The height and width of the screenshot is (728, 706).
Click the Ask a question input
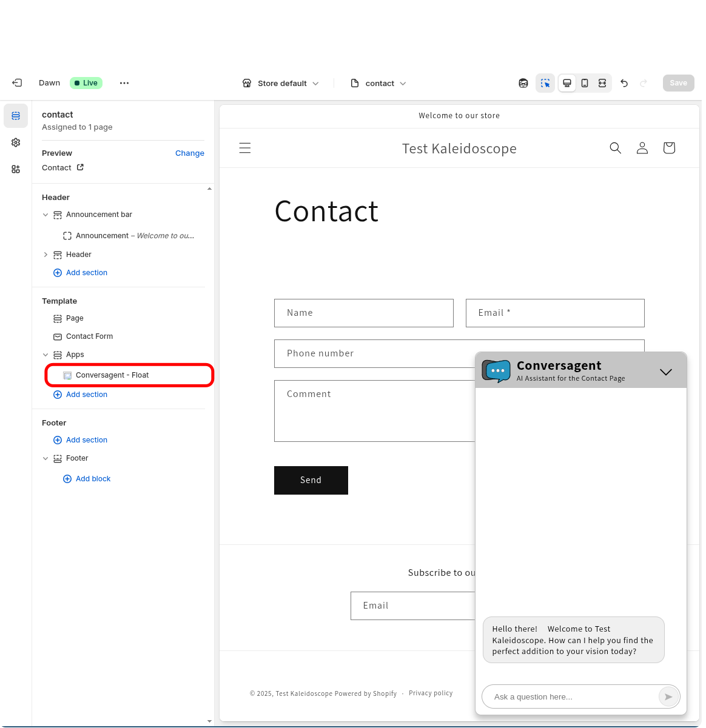click(x=570, y=696)
